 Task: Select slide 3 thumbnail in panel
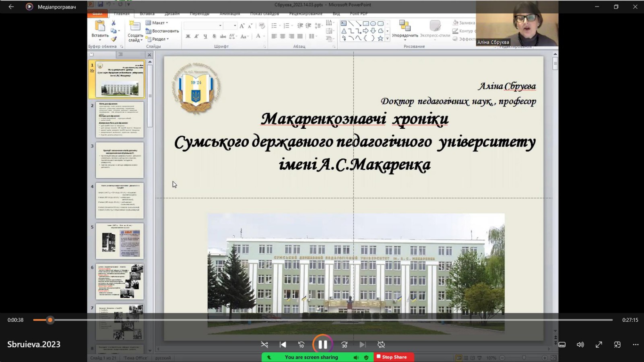tap(120, 160)
